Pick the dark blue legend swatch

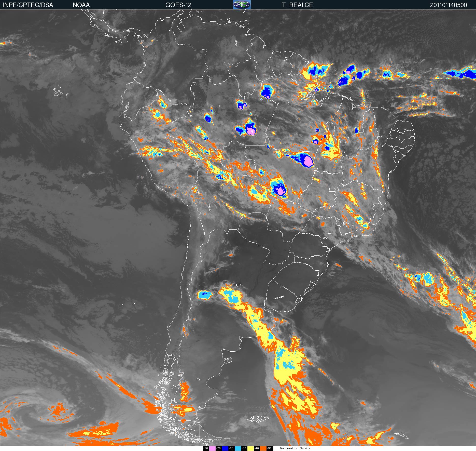(x=225, y=448)
